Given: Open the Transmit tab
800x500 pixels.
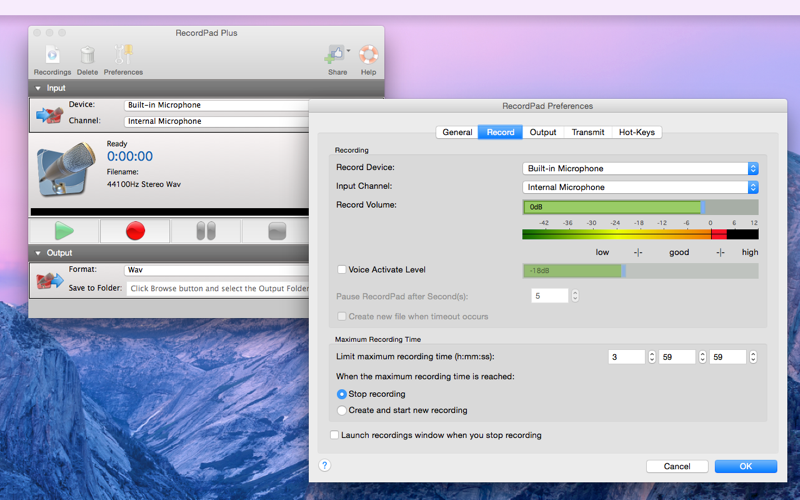Looking at the screenshot, I should (588, 132).
